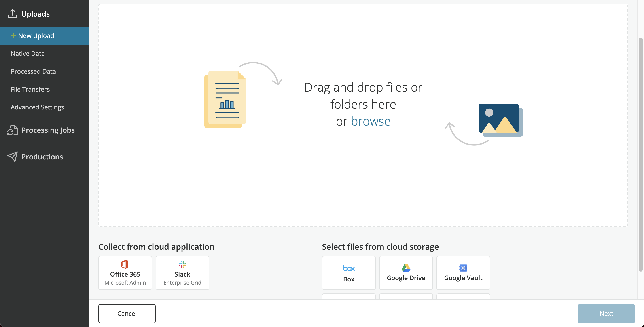The width and height of the screenshot is (644, 327).
Task: Select Google Vault cloud storage card
Action: pyautogui.click(x=463, y=273)
